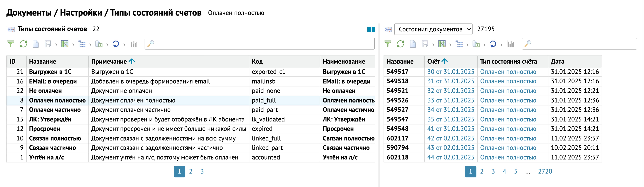Open invoice link 44 от 02.01.2025
The height and width of the screenshot is (187, 644).
point(451,157)
